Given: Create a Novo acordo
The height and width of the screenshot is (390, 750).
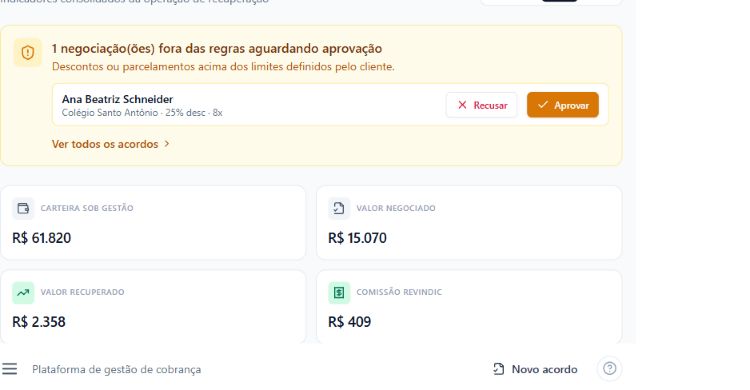Looking at the screenshot, I should coord(535,369).
